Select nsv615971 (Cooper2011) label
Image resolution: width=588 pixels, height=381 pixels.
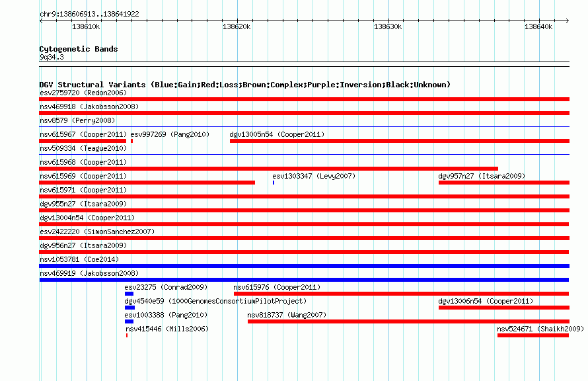pos(83,190)
